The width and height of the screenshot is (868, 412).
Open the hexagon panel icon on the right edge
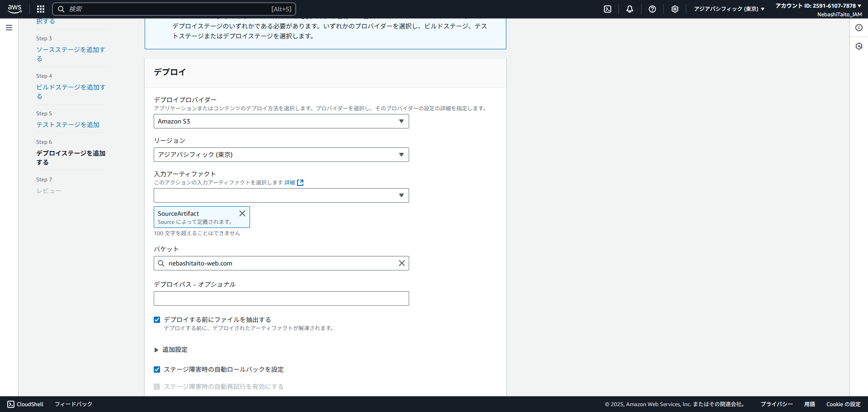[859, 46]
